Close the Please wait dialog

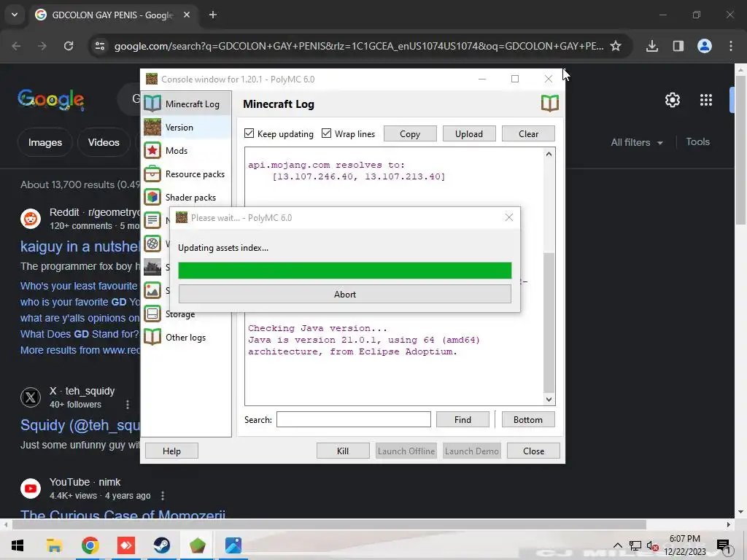508,217
